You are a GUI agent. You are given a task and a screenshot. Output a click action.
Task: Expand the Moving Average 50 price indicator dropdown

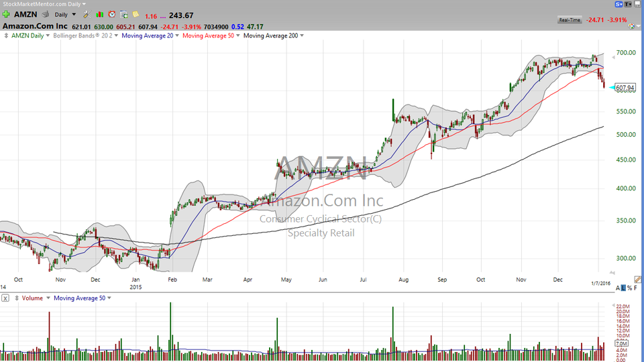(x=237, y=36)
